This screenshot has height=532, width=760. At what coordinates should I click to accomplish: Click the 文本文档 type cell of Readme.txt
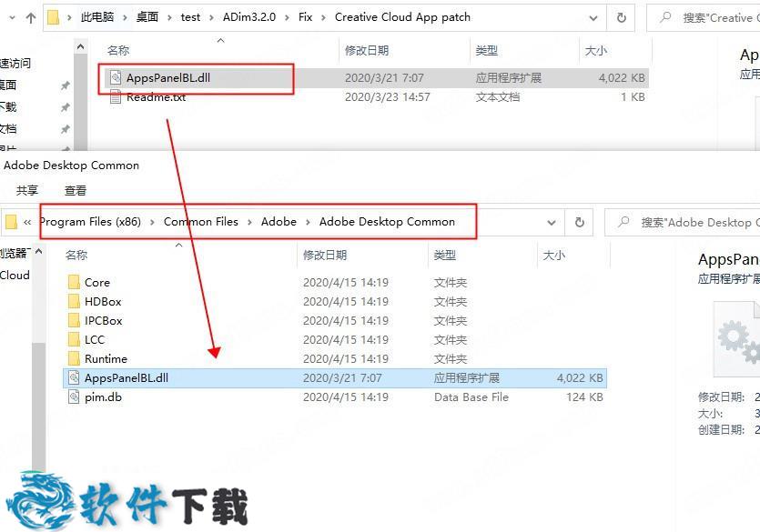[x=498, y=97]
